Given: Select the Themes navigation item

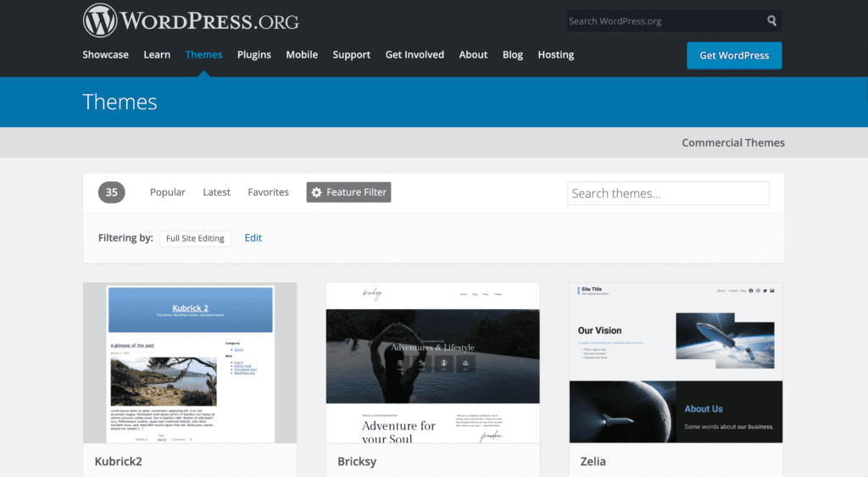Looking at the screenshot, I should point(203,55).
